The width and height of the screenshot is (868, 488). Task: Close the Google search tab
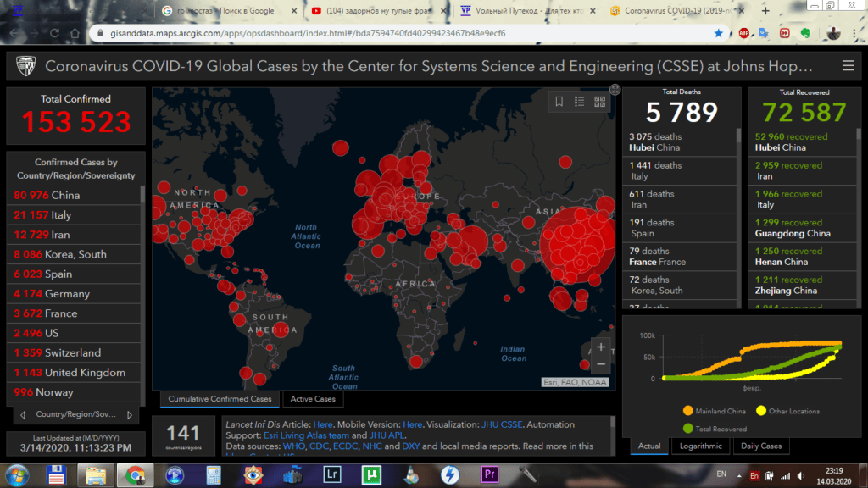[x=294, y=10]
